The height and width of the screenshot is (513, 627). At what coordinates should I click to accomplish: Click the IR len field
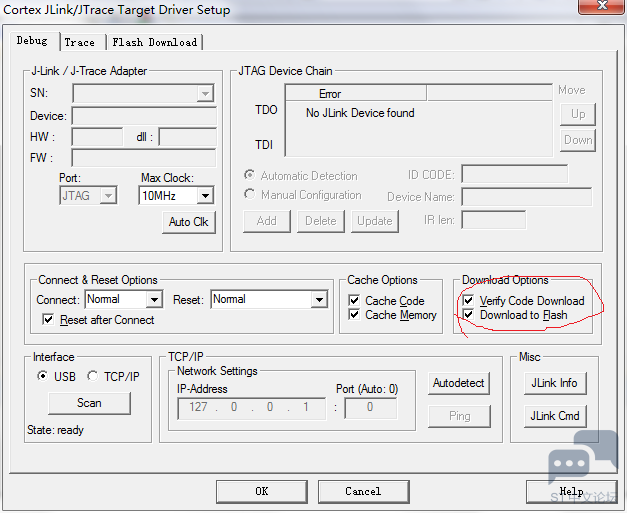coord(493,220)
